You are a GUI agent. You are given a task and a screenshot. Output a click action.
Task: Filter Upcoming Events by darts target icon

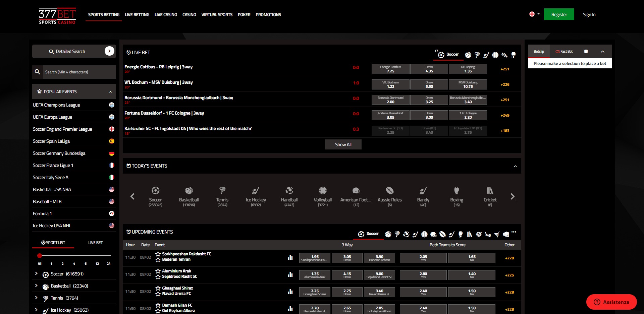tap(479, 234)
